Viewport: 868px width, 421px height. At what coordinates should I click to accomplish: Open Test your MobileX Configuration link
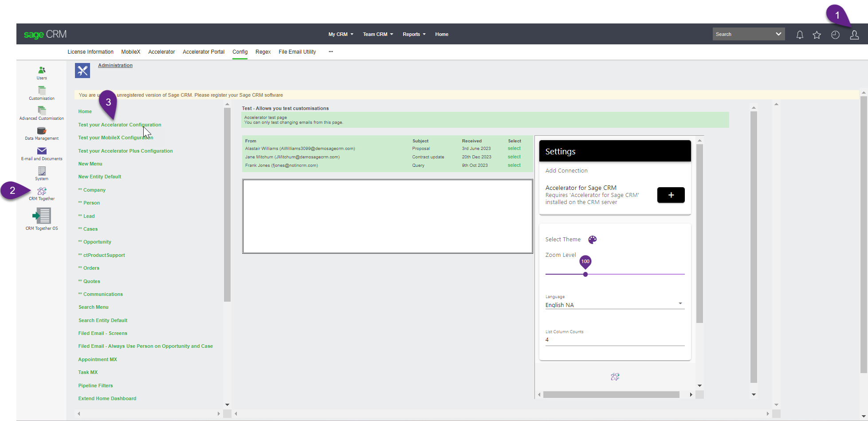[116, 138]
